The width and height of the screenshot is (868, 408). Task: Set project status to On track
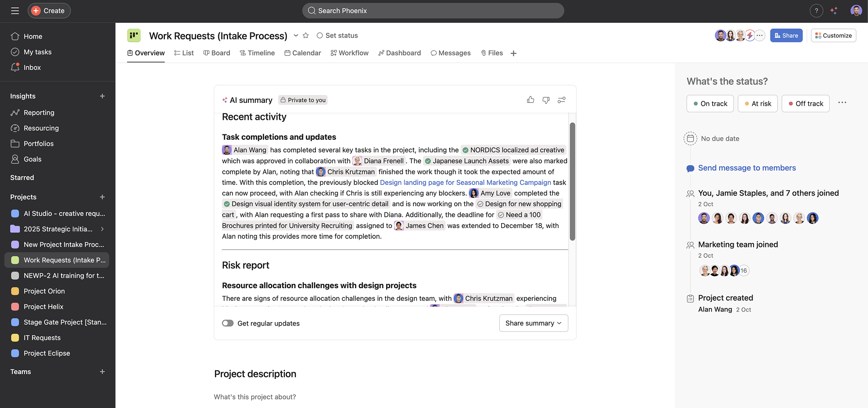(x=710, y=104)
